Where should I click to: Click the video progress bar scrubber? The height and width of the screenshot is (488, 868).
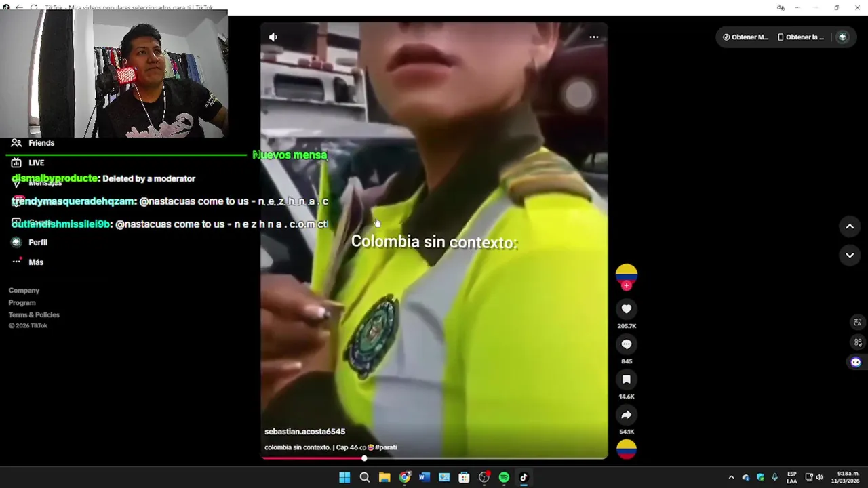(364, 458)
